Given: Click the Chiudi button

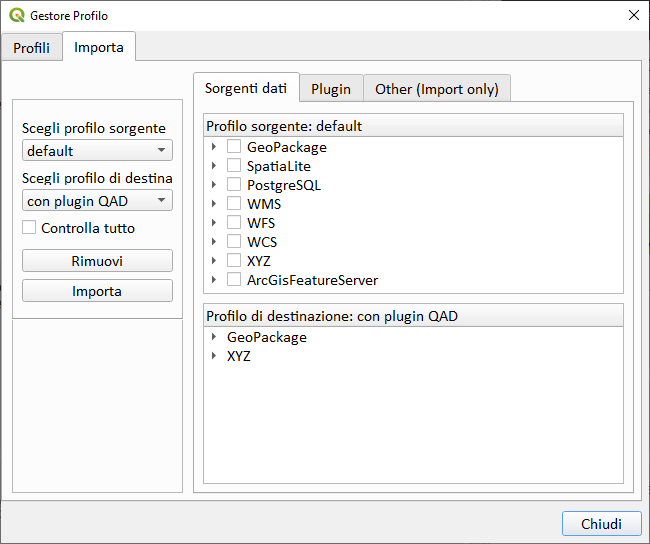Looking at the screenshot, I should click(x=601, y=524).
